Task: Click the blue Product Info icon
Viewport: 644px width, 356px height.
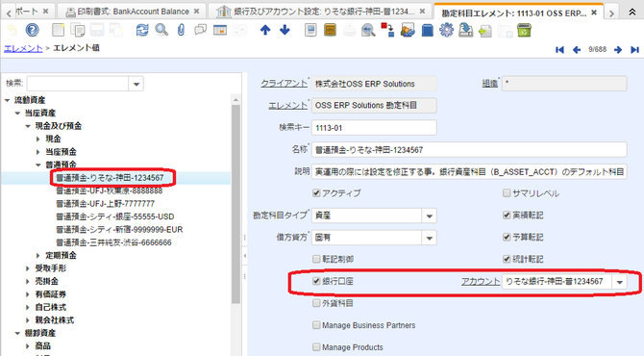Action: click(x=427, y=30)
